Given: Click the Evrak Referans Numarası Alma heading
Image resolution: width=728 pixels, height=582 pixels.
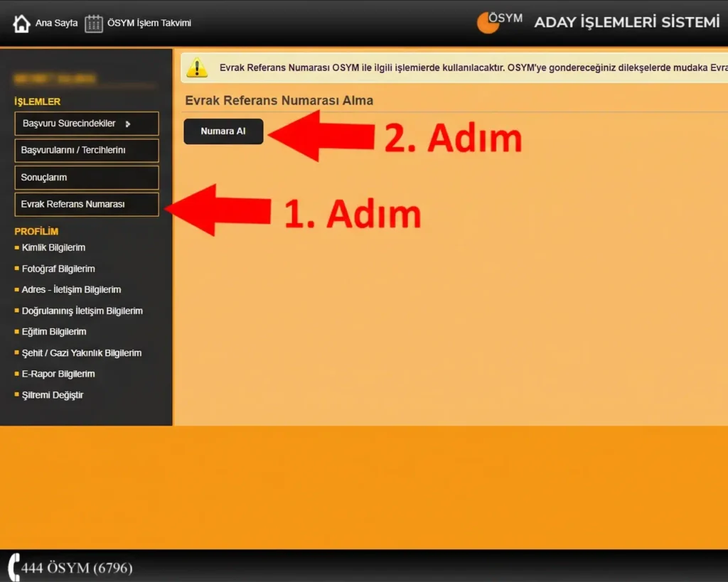Looking at the screenshot, I should [x=279, y=101].
